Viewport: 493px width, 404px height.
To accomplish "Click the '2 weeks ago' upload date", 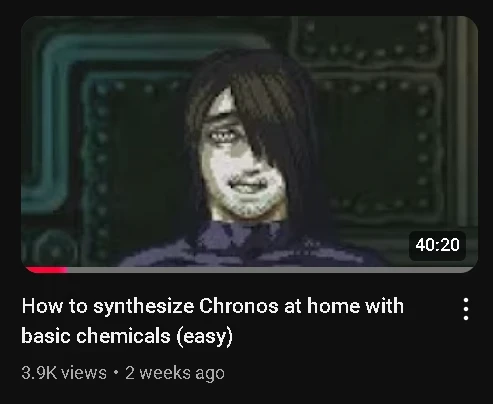I will click(175, 373).
